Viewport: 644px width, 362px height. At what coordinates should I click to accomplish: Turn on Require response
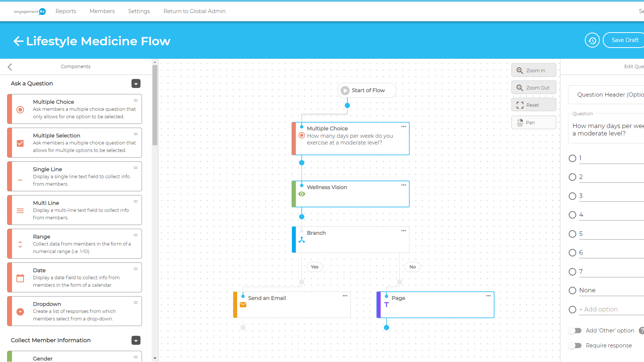pyautogui.click(x=575, y=346)
